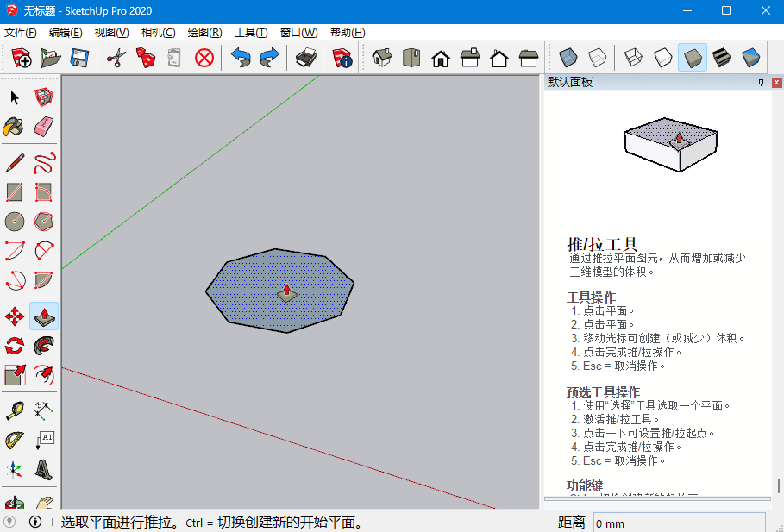784x532 pixels.
Task: Toggle X-ray face style
Action: pyautogui.click(x=568, y=58)
